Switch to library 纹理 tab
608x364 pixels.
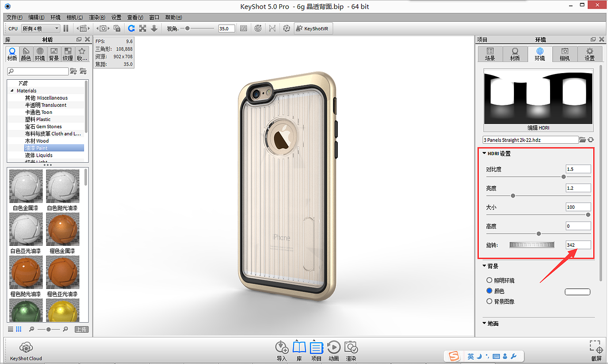68,54
